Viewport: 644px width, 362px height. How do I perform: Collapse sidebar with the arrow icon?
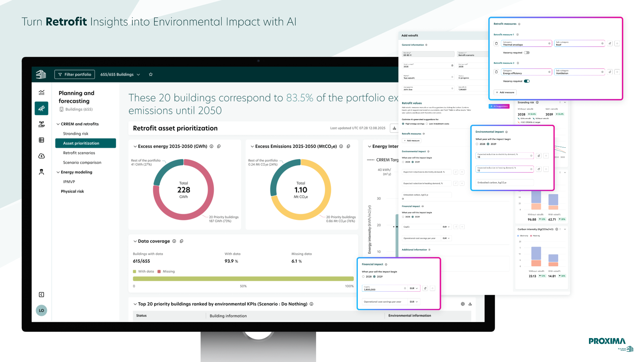[x=42, y=294]
